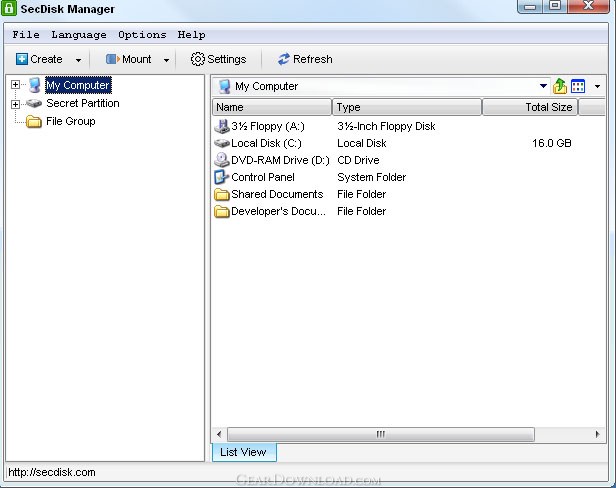Screen dimensions: 616x488
Task: Open the Create dropdown arrow
Action: click(79, 60)
